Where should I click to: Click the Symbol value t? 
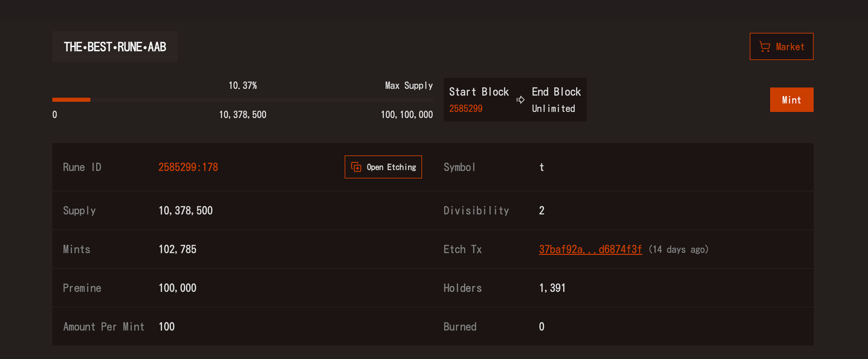click(542, 167)
